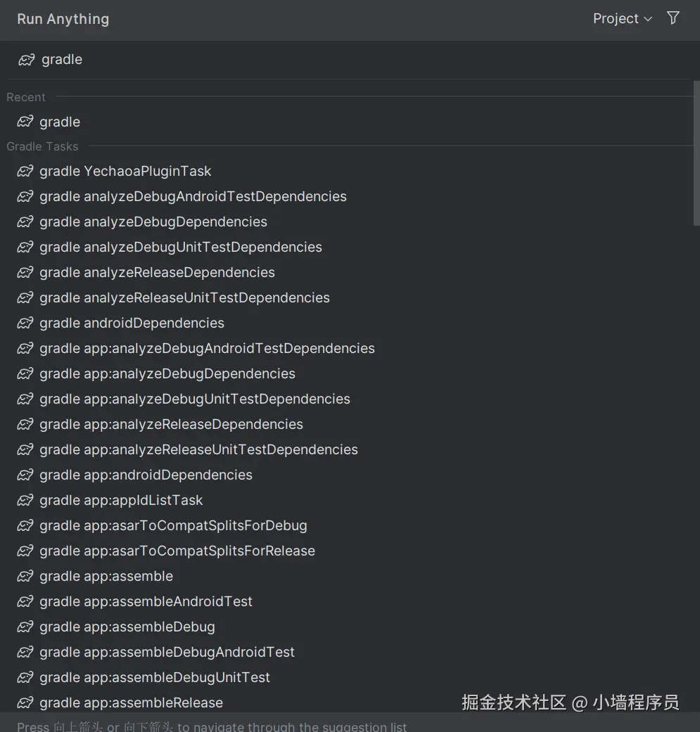This screenshot has height=732, width=700.
Task: Select gradle analyzeReleaseDependencies task
Action: (x=156, y=272)
